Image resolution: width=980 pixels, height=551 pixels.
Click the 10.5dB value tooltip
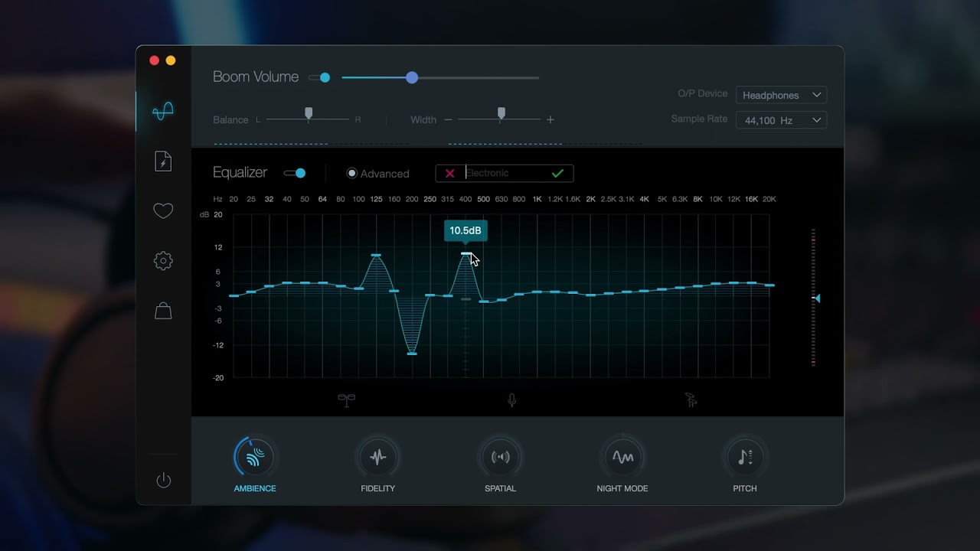(465, 230)
